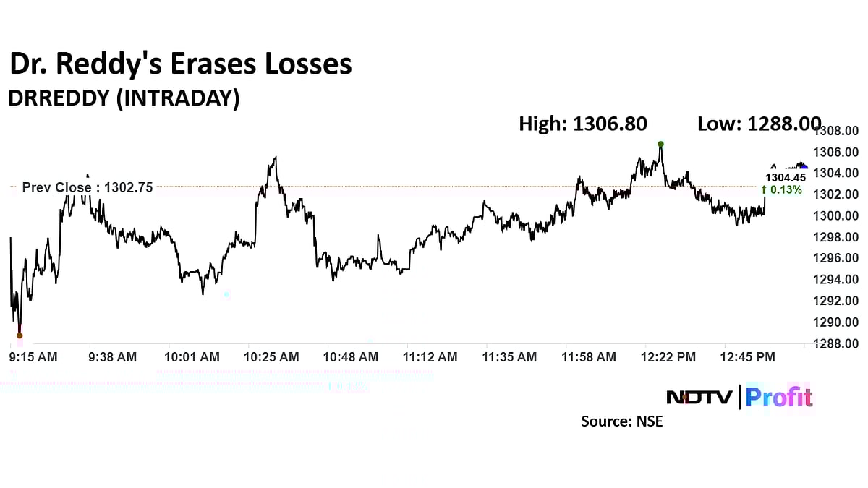Click the 1304.45 current price label

(x=786, y=178)
